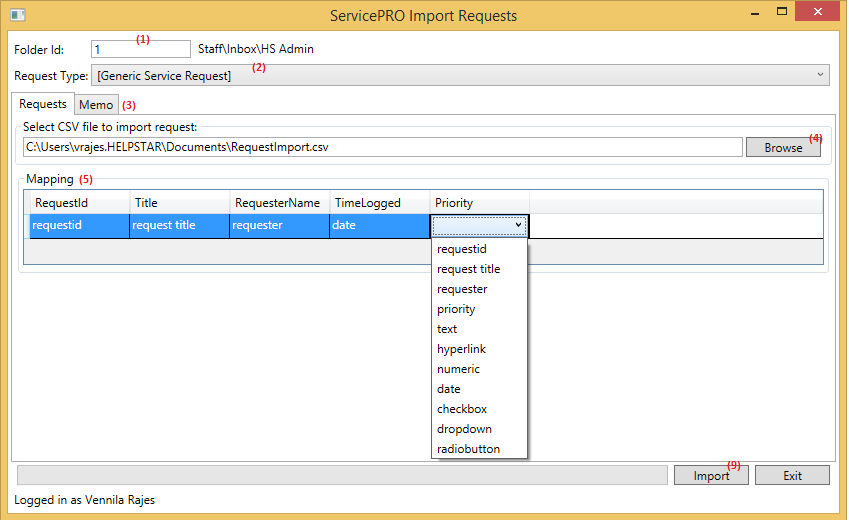Switch to the Memo tab
Viewport: 849px width, 520px height.
click(96, 105)
